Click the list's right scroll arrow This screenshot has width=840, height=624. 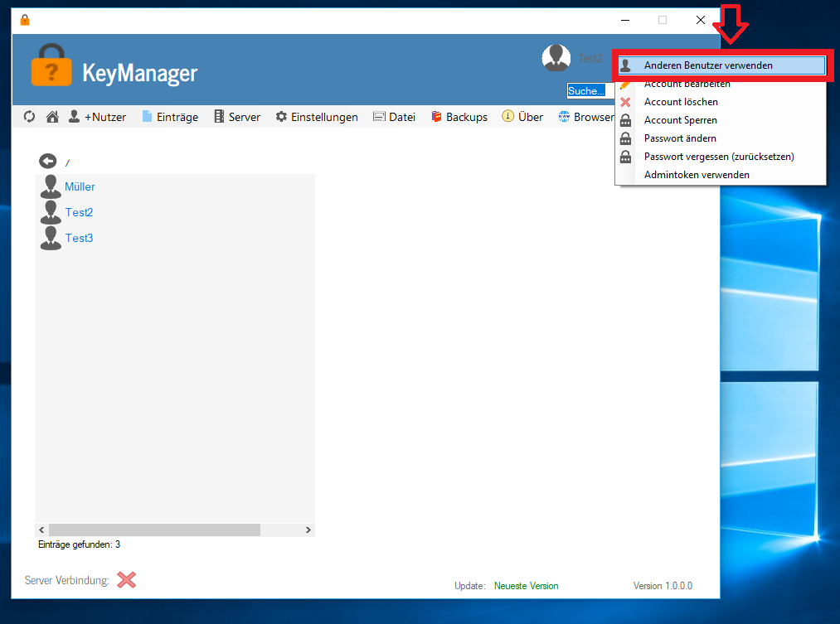tap(308, 530)
